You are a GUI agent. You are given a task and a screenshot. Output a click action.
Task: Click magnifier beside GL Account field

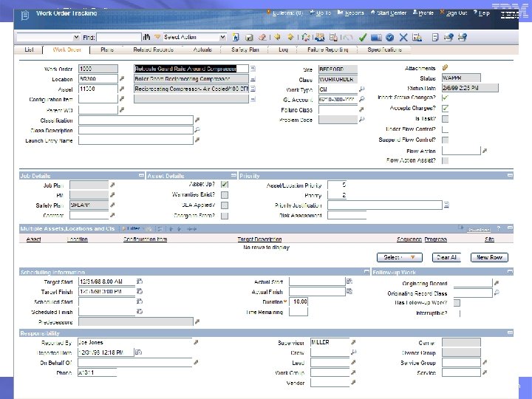(x=361, y=99)
